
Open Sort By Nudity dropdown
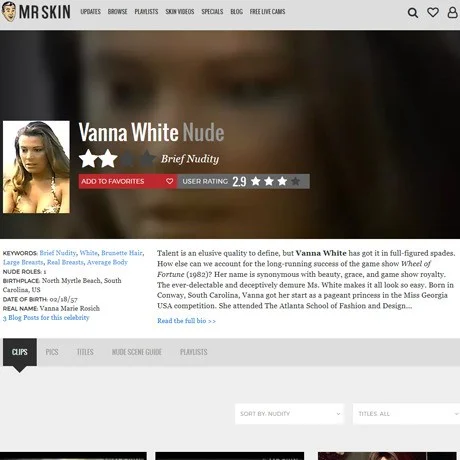(289, 414)
